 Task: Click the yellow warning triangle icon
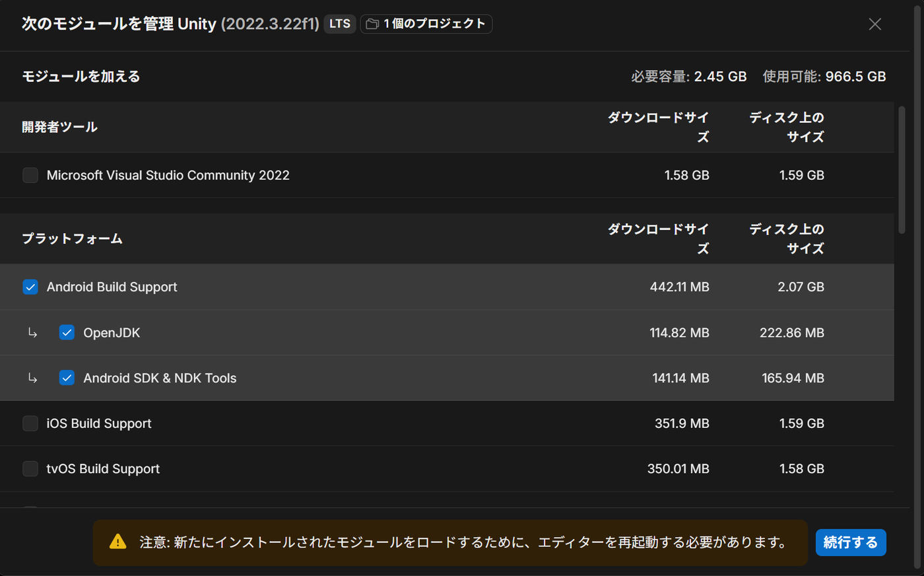click(x=117, y=542)
